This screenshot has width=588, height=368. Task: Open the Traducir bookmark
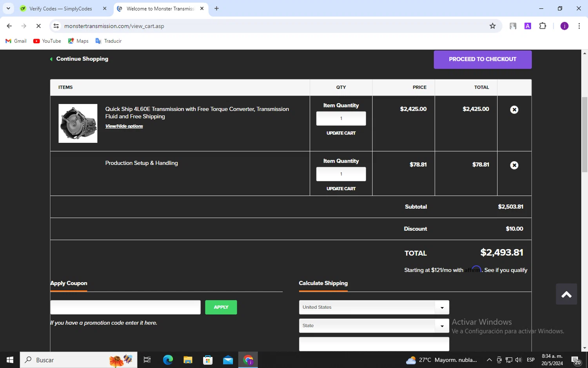click(108, 41)
